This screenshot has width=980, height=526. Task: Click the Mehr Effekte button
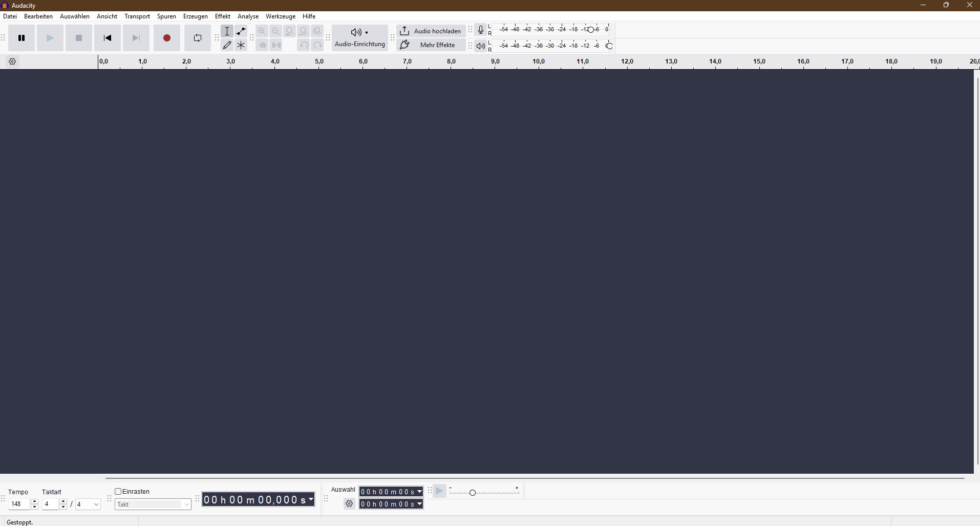431,45
